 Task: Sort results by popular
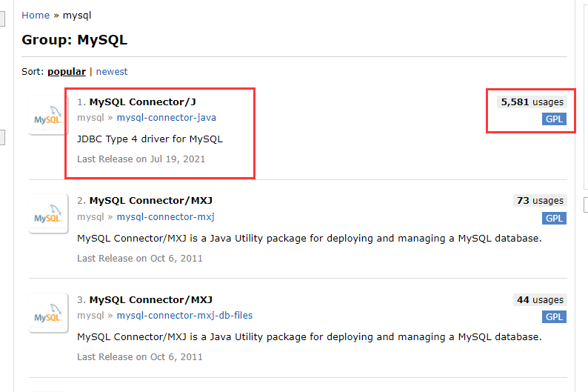[66, 72]
